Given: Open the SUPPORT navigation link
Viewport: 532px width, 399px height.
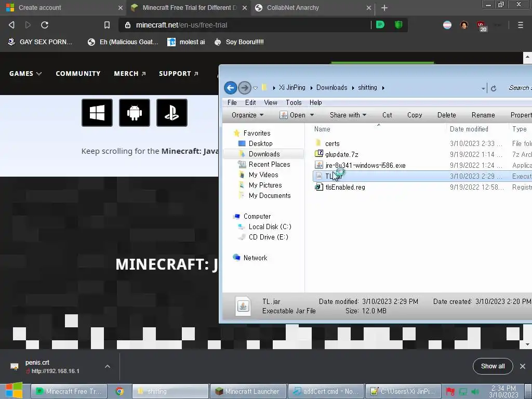Looking at the screenshot, I should coord(179,74).
